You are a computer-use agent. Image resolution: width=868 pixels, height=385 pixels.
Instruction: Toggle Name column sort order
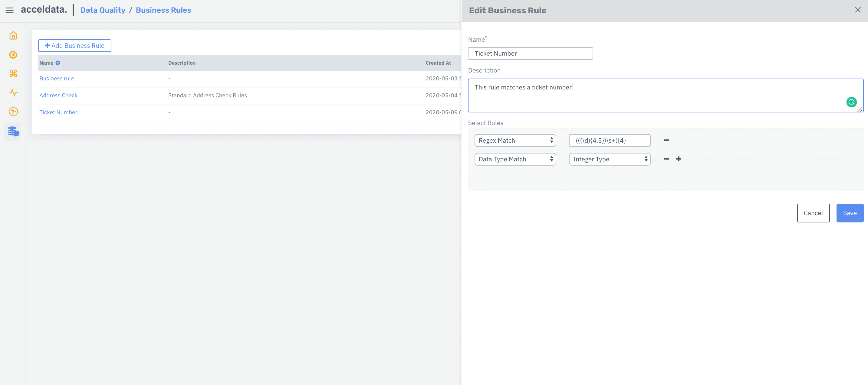(x=58, y=63)
